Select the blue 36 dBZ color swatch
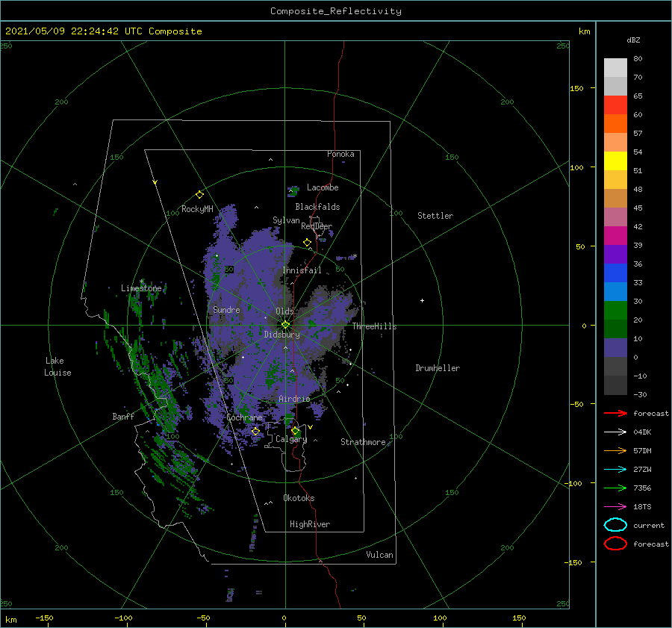The image size is (672, 628). point(615,273)
